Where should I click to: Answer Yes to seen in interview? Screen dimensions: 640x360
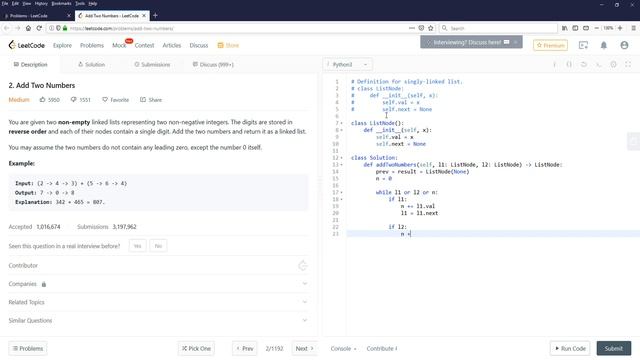(138, 246)
